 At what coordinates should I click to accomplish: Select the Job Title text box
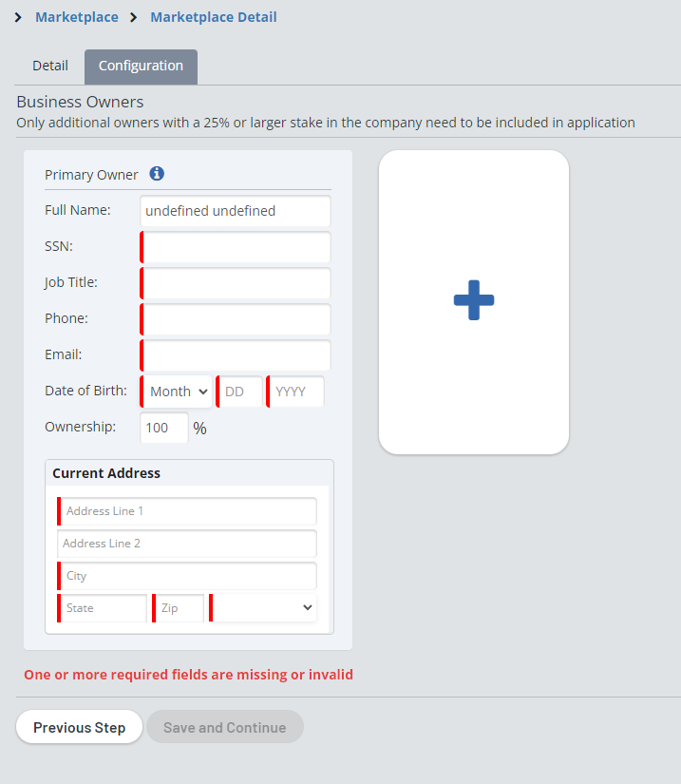[x=236, y=283]
